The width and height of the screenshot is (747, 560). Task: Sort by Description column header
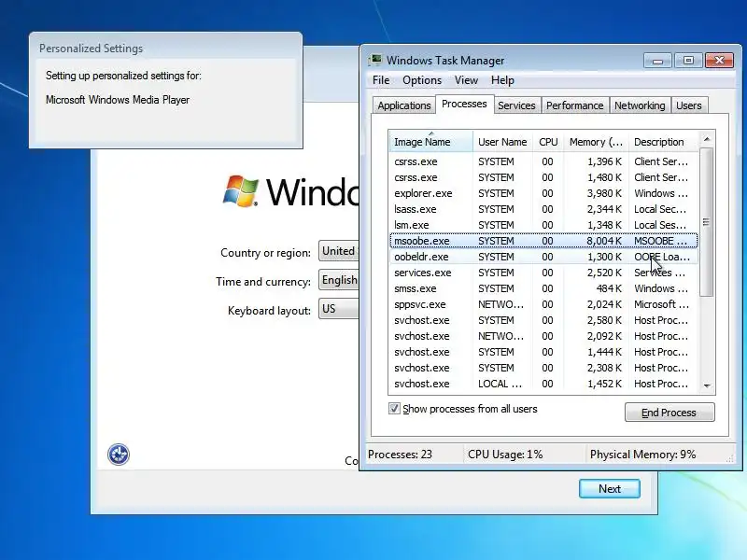coord(664,142)
